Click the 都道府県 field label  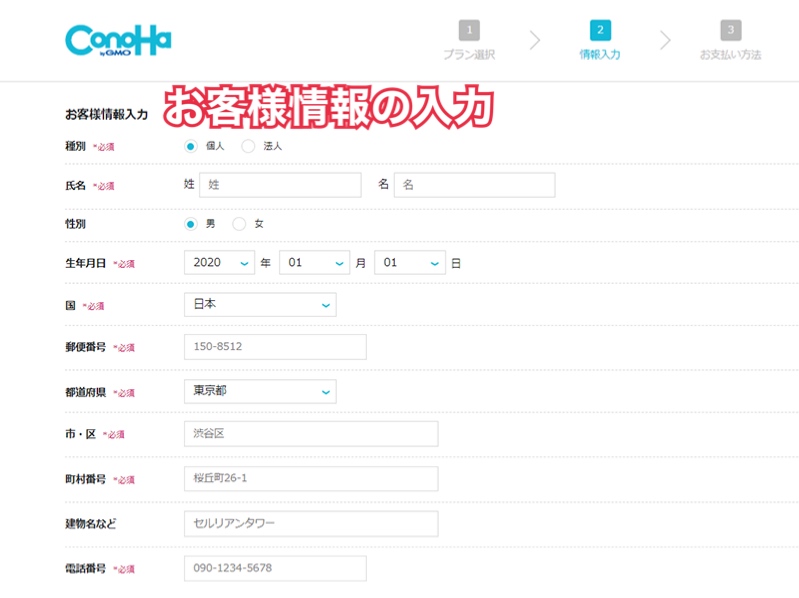(x=86, y=392)
